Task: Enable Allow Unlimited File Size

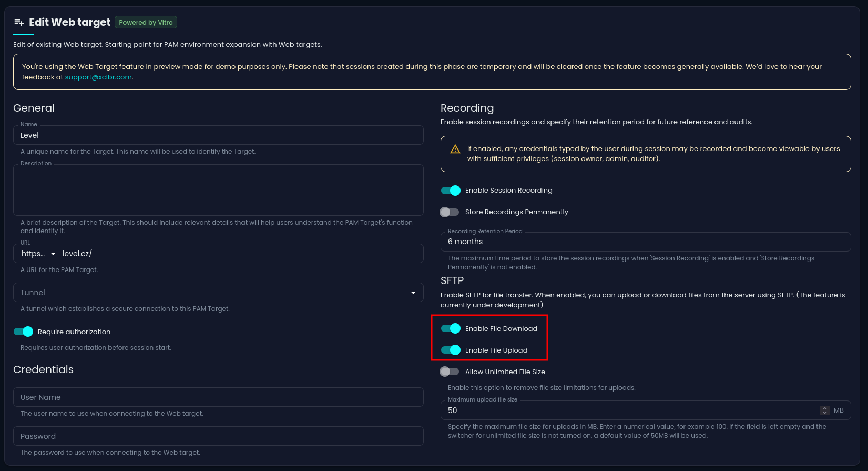Action: [x=450, y=372]
